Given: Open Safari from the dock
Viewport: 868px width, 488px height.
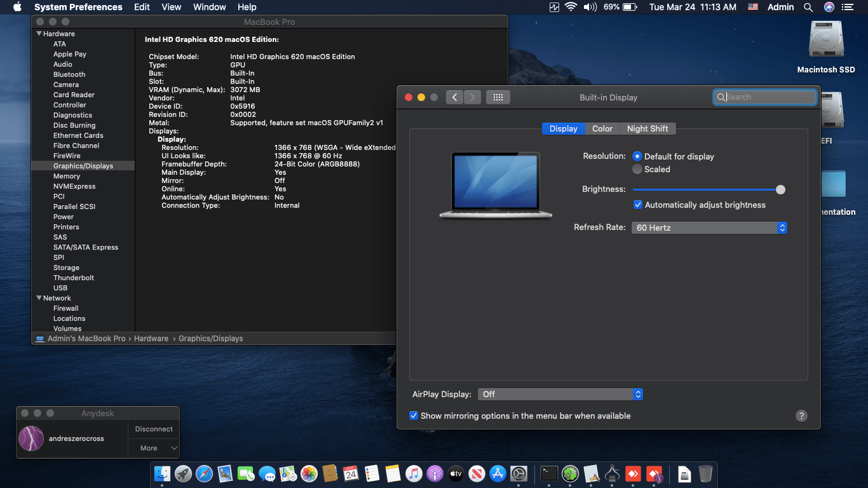Looking at the screenshot, I should (204, 474).
